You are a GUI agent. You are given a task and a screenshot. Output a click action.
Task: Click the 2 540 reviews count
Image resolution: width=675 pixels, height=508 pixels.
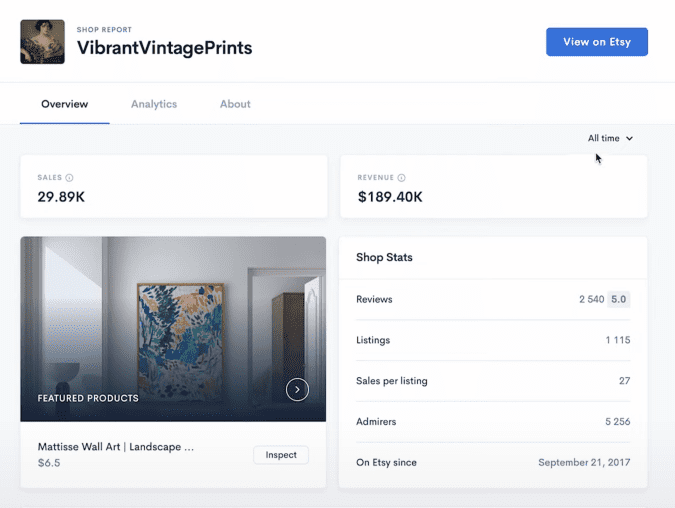pos(591,299)
